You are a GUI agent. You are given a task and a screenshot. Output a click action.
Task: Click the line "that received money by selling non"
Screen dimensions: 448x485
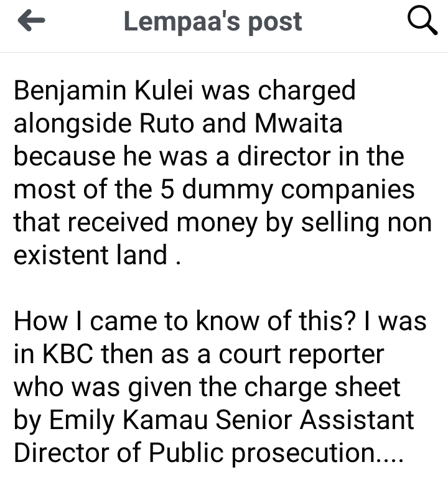[223, 222]
